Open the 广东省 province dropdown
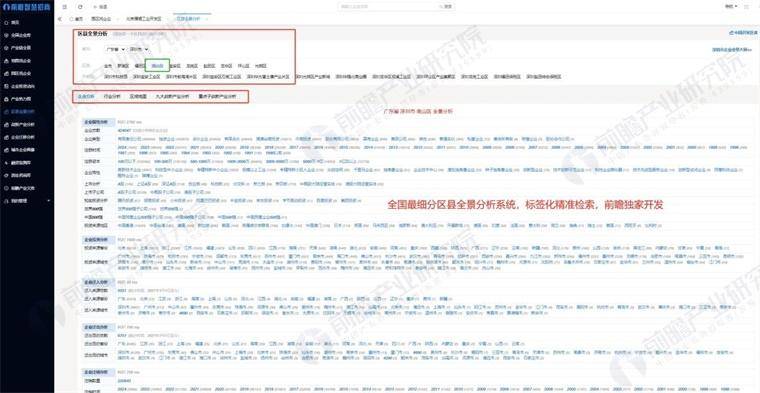The height and width of the screenshot is (393, 760). point(115,49)
